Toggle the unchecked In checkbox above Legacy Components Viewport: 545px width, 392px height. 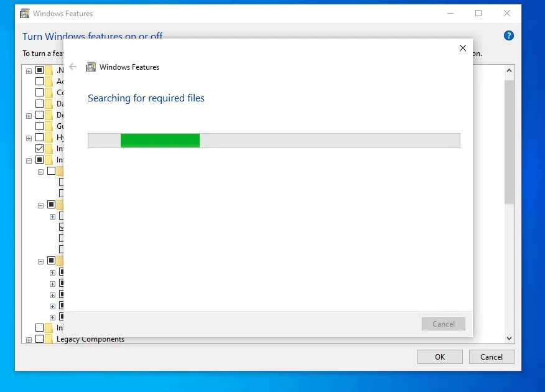[x=40, y=328]
